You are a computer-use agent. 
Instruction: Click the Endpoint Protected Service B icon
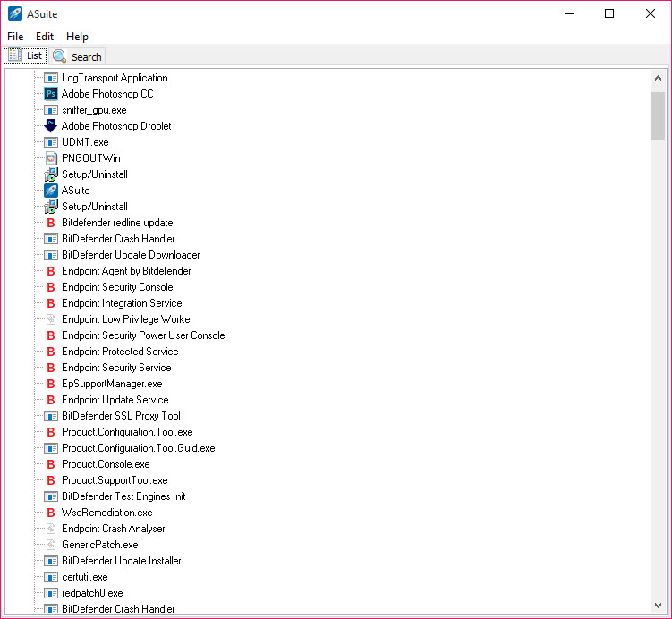[51, 352]
